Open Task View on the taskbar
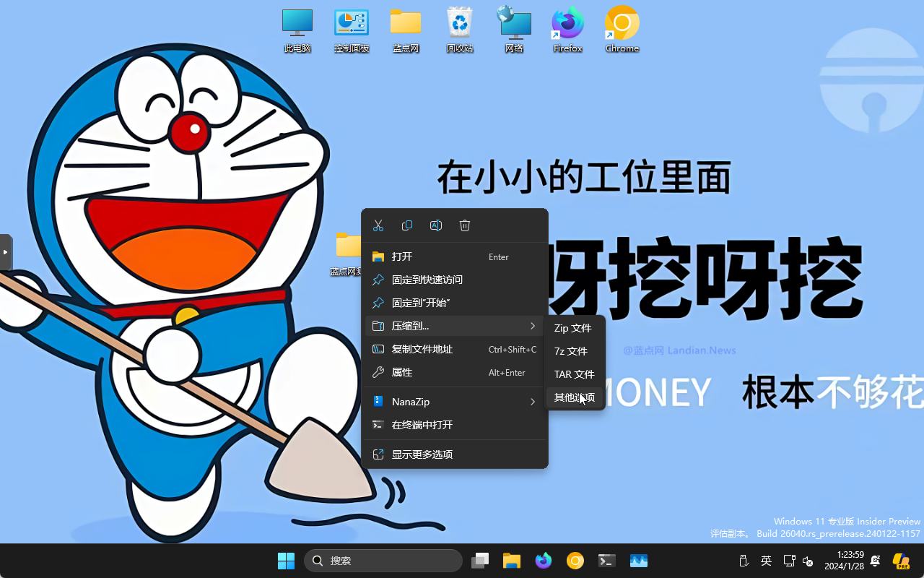Viewport: 924px width, 578px height. click(480, 561)
